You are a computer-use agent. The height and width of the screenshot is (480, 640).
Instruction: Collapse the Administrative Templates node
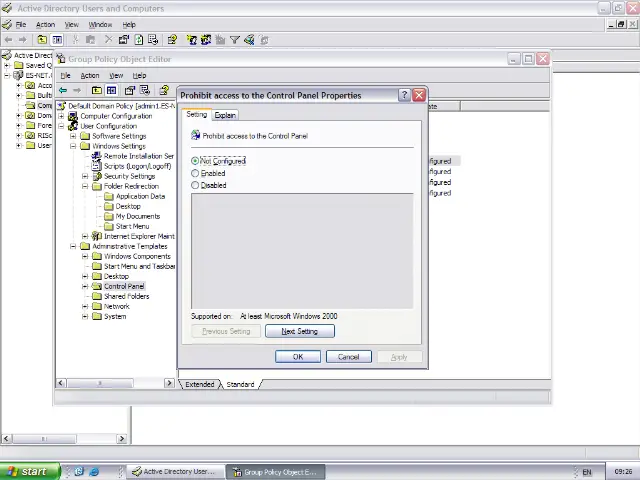[73, 246]
